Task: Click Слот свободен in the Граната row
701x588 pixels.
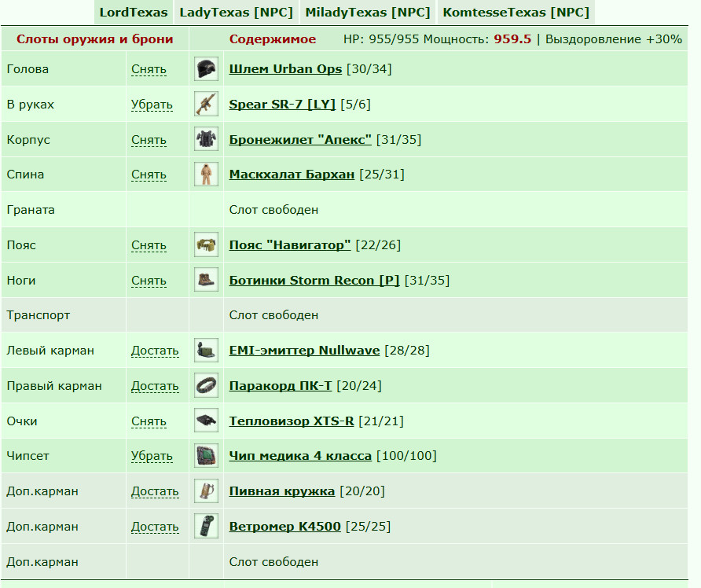Action: [x=273, y=210]
